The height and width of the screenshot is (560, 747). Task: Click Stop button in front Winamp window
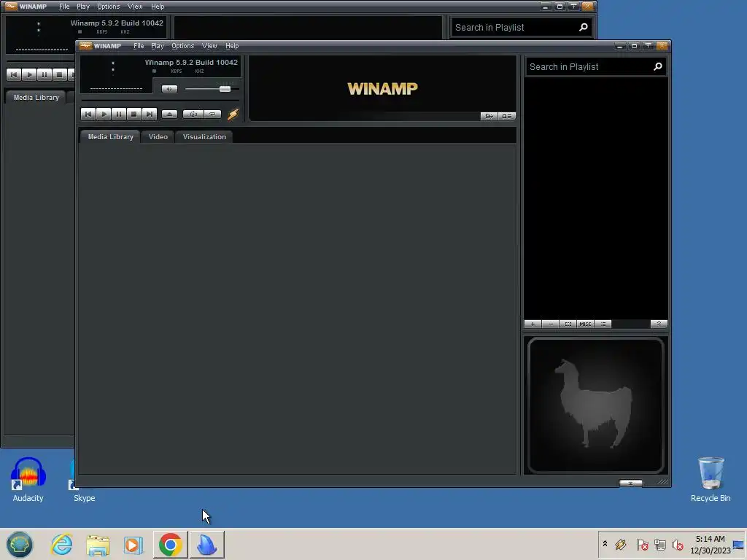click(x=134, y=114)
